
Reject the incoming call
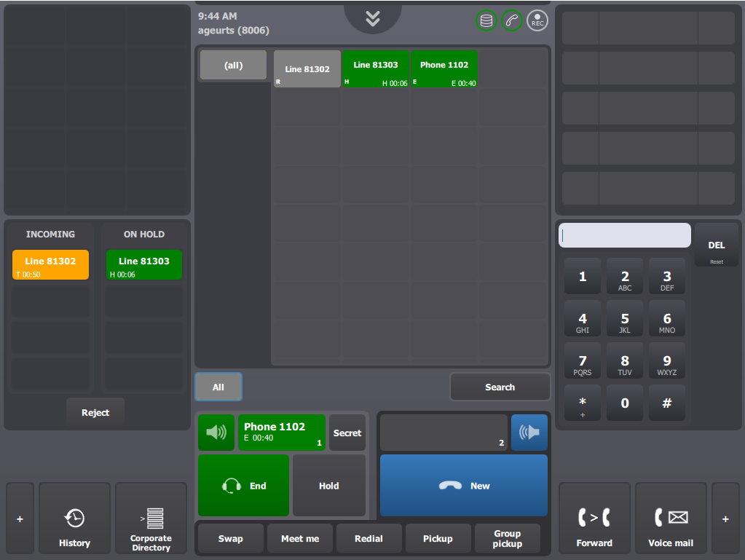[95, 412]
